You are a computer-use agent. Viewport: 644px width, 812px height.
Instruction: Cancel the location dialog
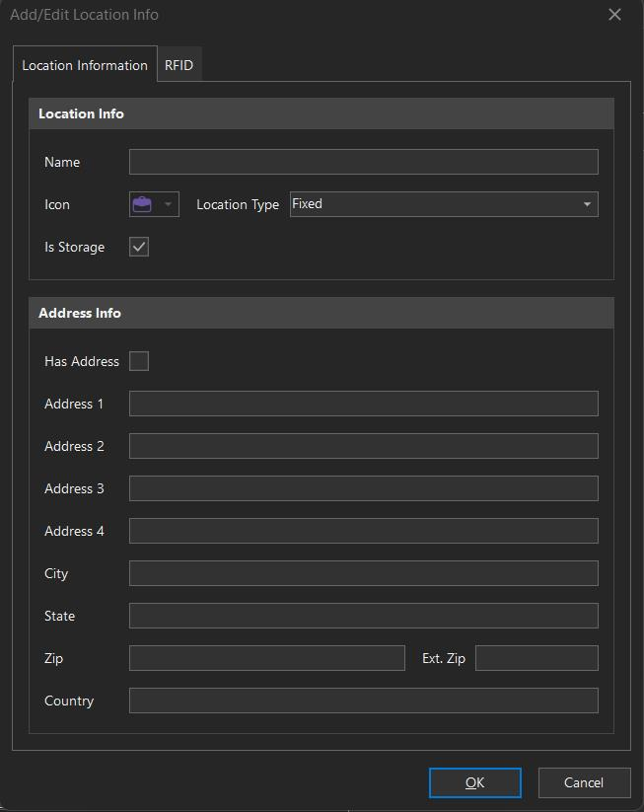click(584, 782)
